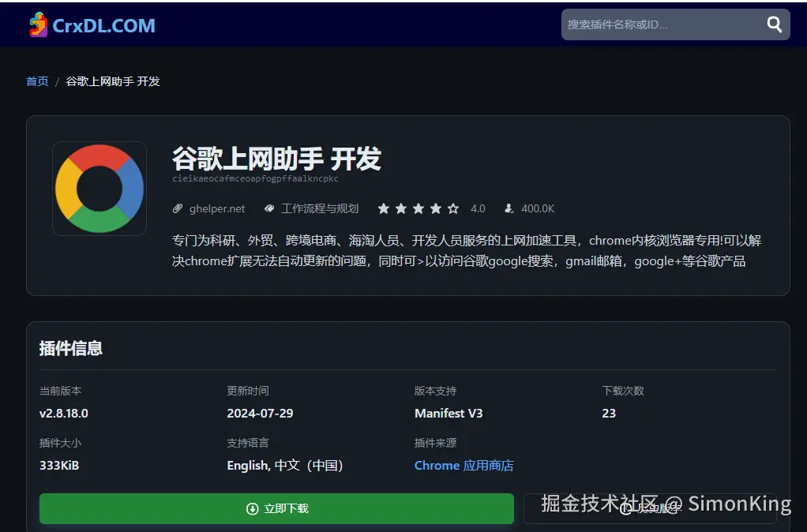Click the second rating star
807x532 pixels.
coord(401,208)
